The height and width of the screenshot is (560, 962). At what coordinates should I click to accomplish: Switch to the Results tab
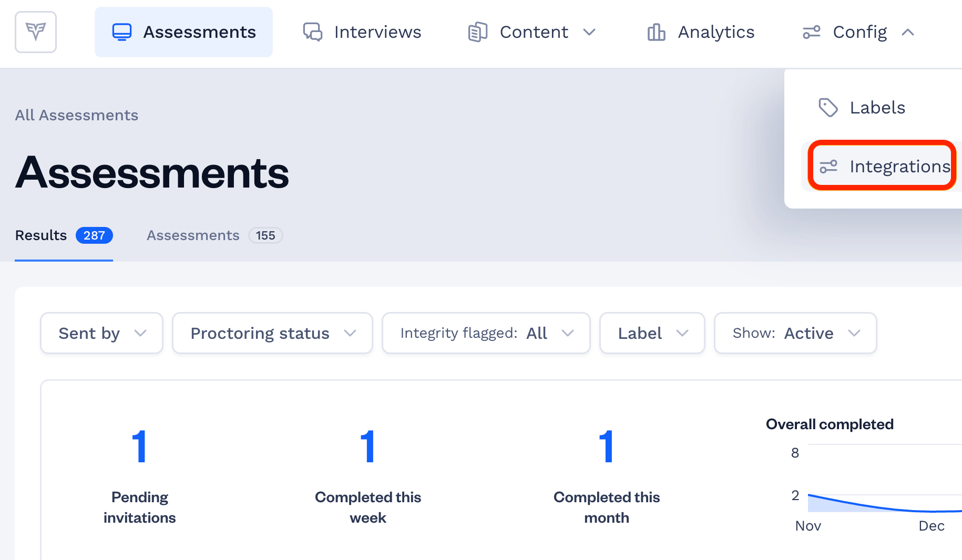pyautogui.click(x=64, y=235)
